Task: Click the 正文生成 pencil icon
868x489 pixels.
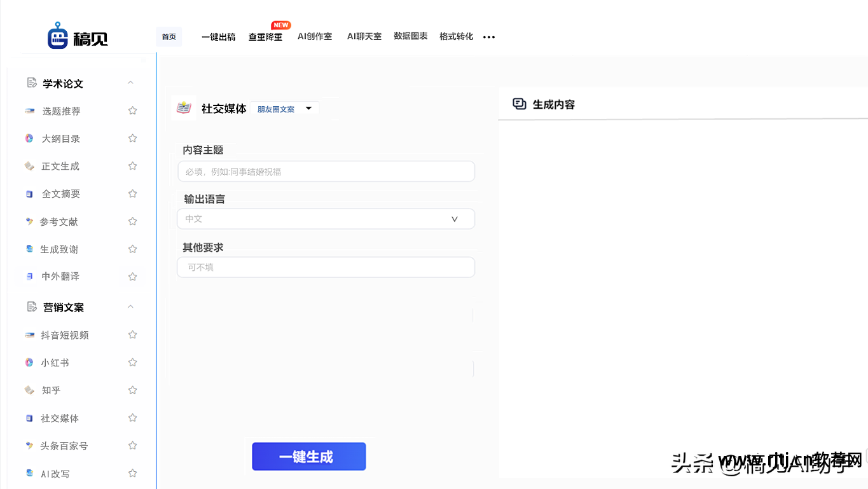Action: [29, 166]
